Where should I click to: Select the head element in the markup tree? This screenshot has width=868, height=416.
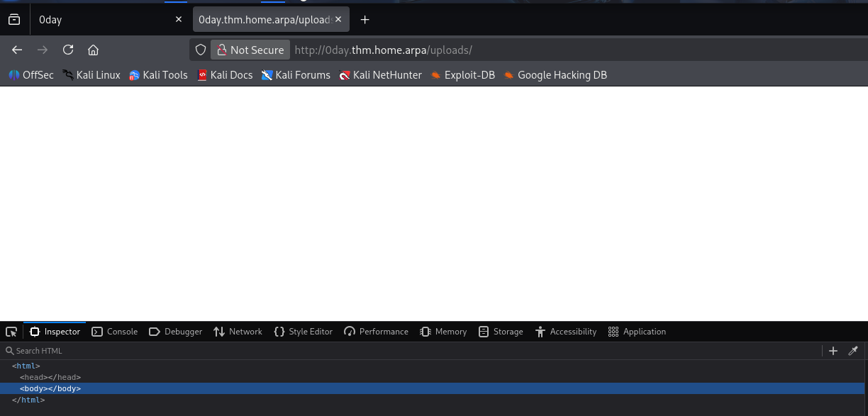pos(50,377)
